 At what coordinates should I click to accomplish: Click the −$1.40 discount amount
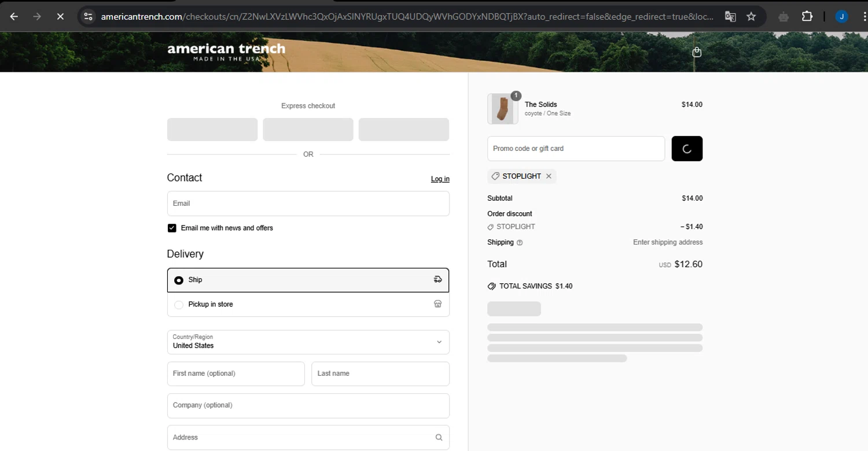pos(692,227)
